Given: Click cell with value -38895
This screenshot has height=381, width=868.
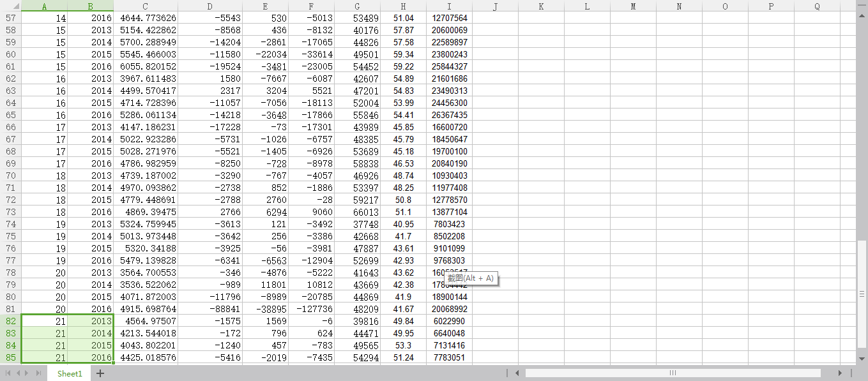Looking at the screenshot, I should pyautogui.click(x=265, y=309).
